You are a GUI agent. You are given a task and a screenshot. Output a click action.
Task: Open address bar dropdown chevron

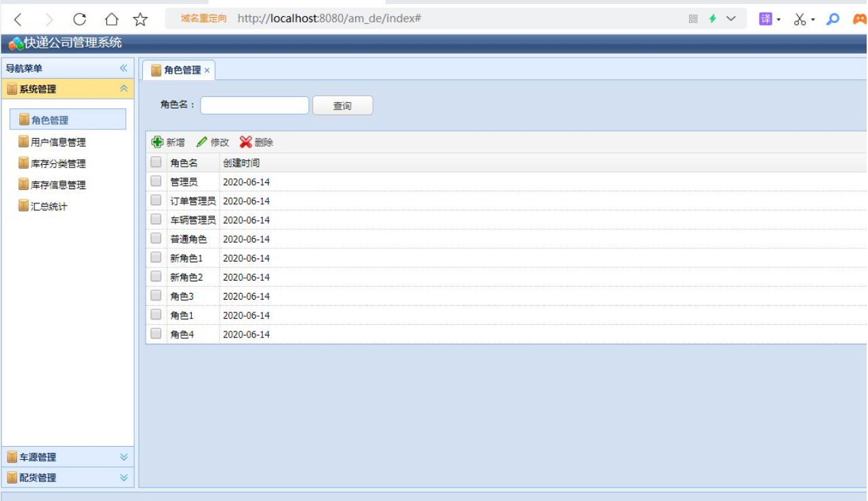coord(731,19)
